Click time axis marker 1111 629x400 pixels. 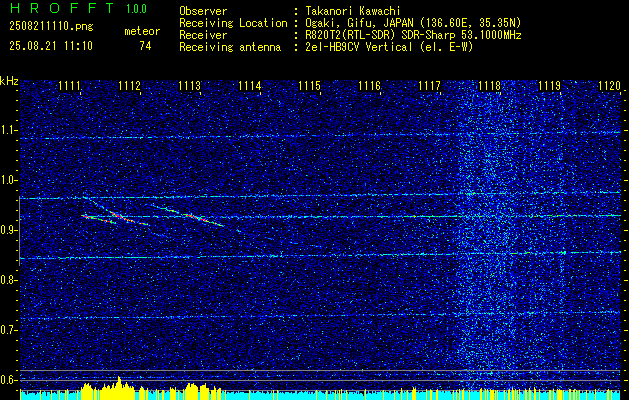tap(69, 85)
